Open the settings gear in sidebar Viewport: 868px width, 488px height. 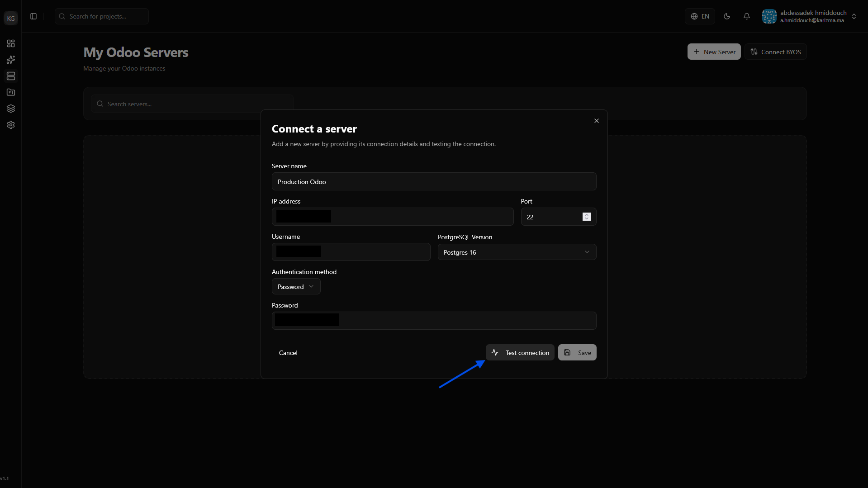tap(11, 125)
